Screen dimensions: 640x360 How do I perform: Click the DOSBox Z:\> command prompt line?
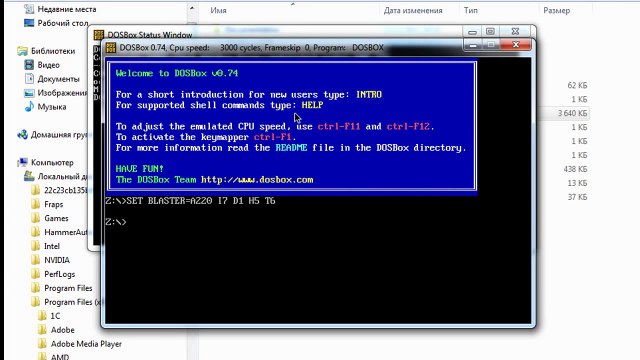116,222
